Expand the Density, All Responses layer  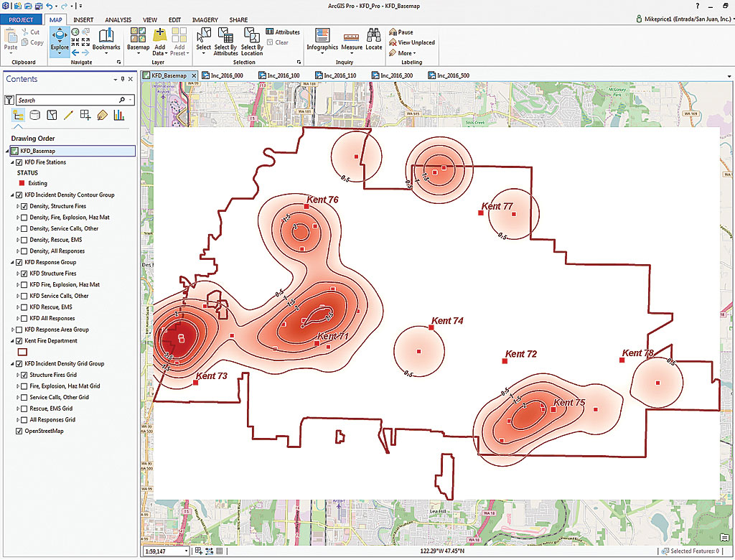(x=18, y=251)
